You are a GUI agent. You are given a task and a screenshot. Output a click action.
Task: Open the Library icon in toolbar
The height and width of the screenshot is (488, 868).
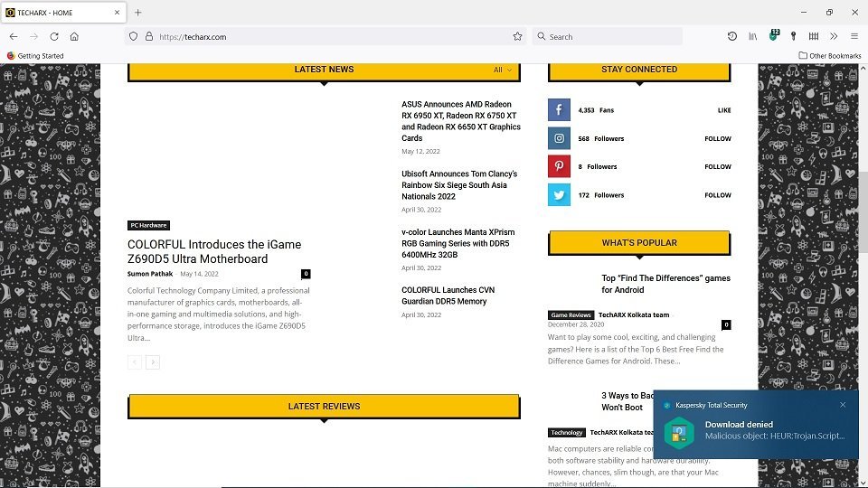coord(753,36)
